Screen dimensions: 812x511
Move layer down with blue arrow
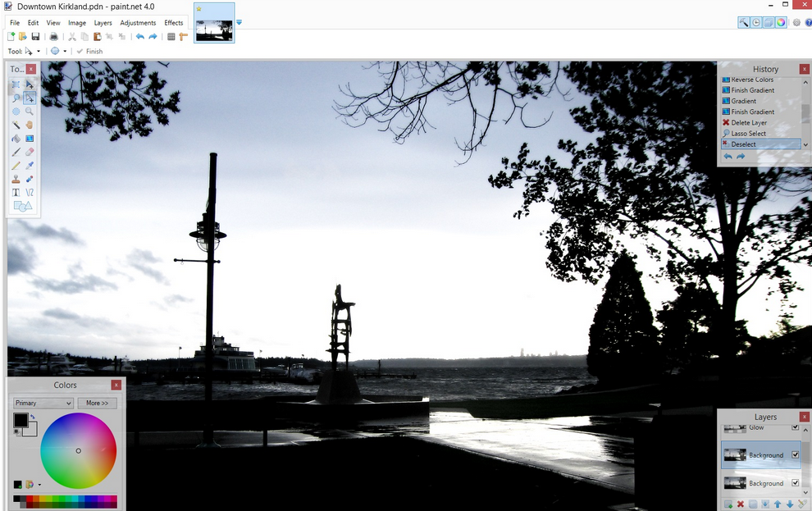790,504
